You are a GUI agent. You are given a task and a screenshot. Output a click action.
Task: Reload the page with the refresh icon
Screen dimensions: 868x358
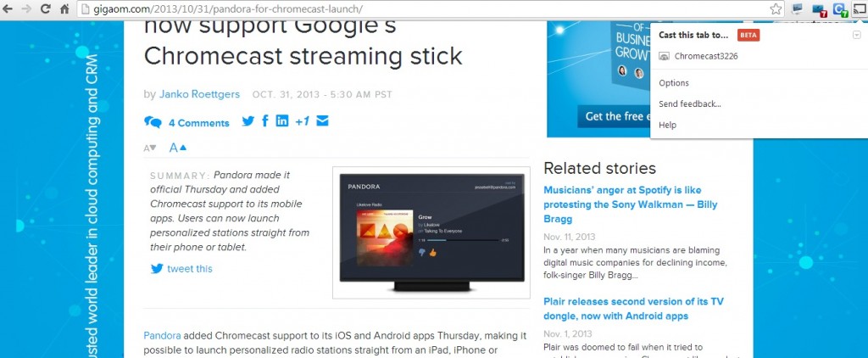click(x=46, y=8)
